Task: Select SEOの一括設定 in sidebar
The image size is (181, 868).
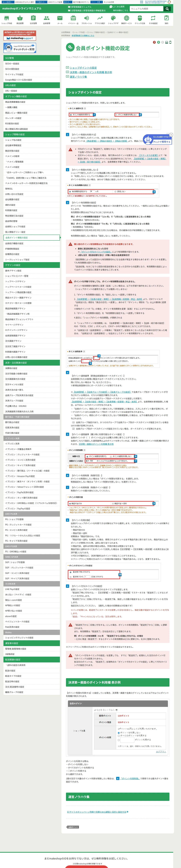Action: pos(32,64)
